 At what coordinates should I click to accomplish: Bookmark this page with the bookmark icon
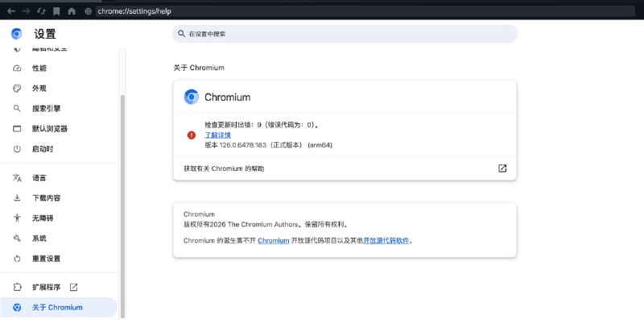pos(56,11)
